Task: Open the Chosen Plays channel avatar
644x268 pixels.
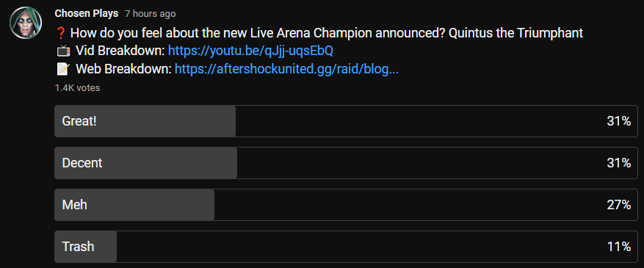Action: pyautogui.click(x=26, y=23)
